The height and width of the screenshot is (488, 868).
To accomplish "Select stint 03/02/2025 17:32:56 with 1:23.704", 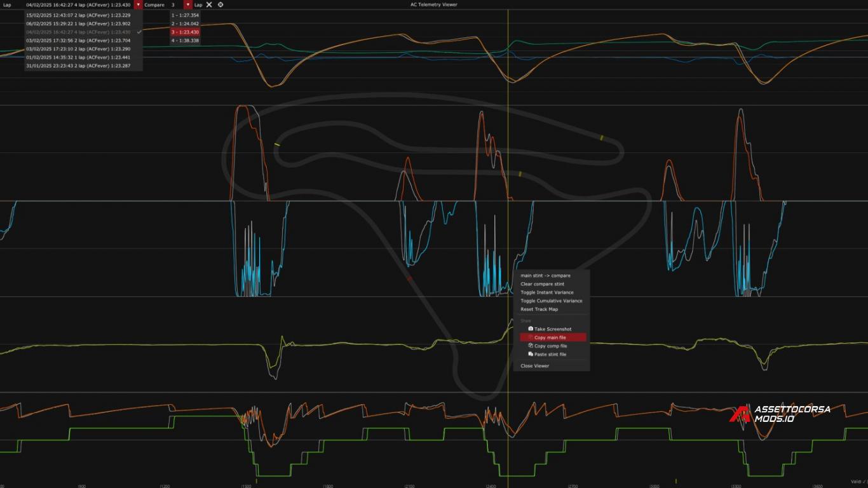I will tap(83, 40).
